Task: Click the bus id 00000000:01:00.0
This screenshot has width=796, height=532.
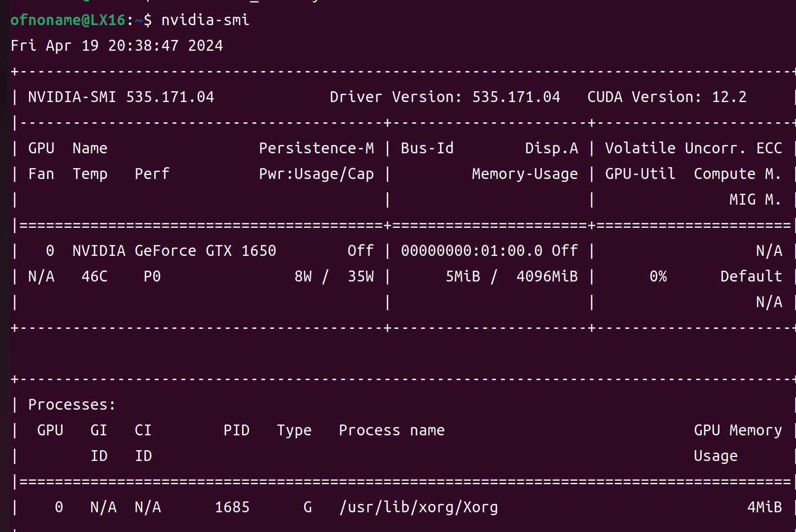Action: tap(471, 251)
